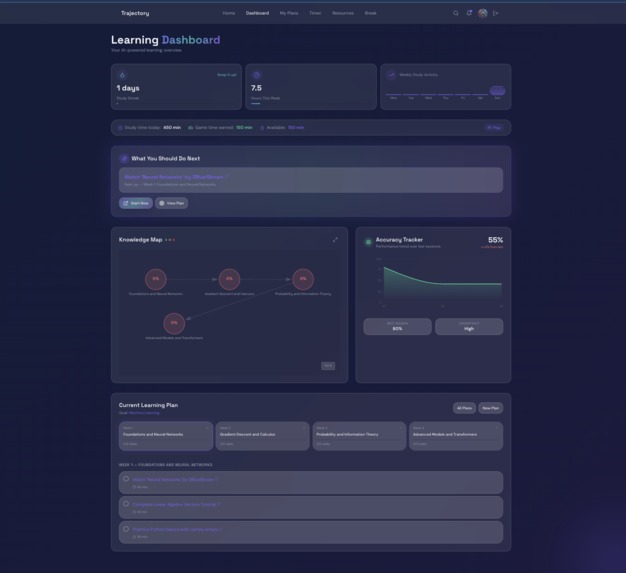
Task: Click the clock icon beside Study time today
Action: tap(120, 128)
